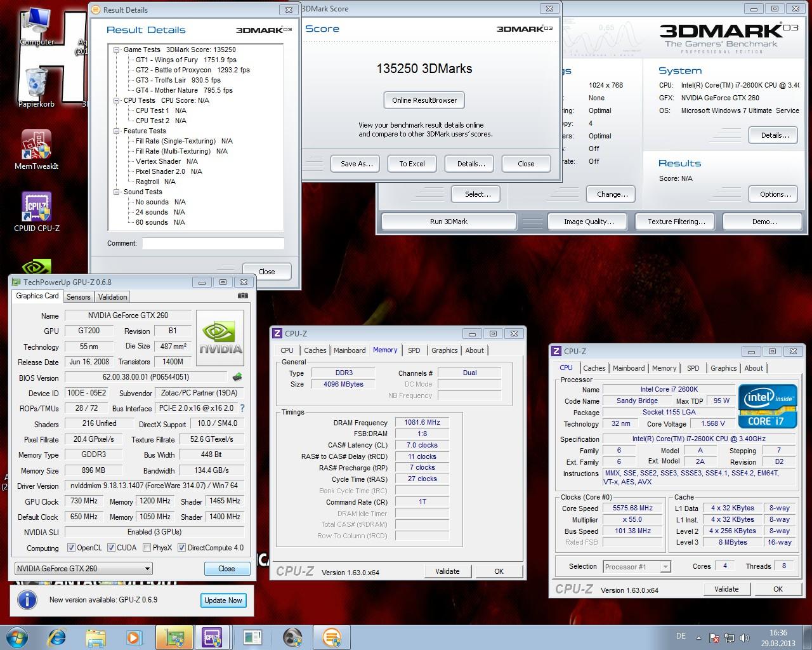Open the orange notes taskbar icon
This screenshot has height=650, width=812.
click(x=331, y=637)
